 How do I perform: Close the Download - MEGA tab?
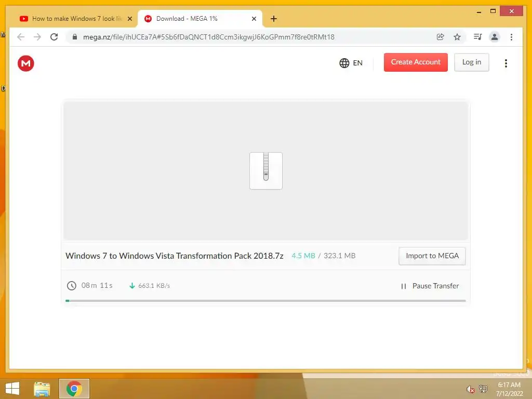254,19
